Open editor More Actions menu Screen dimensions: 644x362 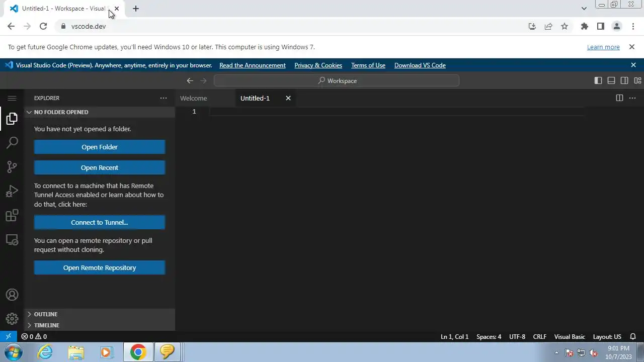(x=632, y=98)
